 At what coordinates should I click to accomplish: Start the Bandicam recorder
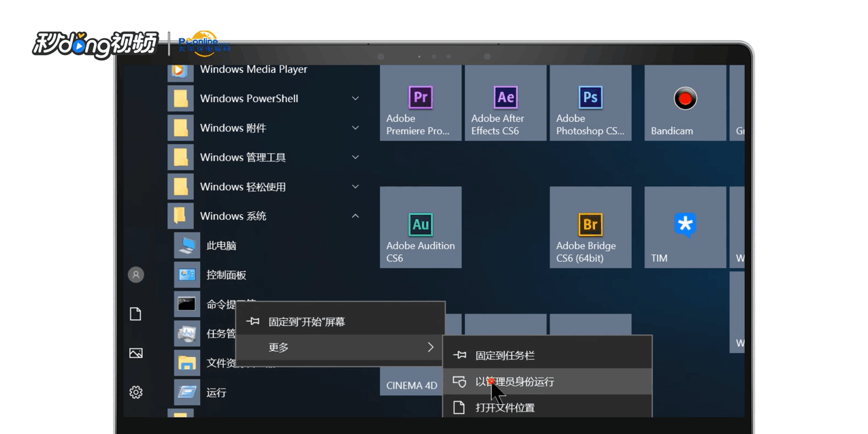[x=684, y=102]
